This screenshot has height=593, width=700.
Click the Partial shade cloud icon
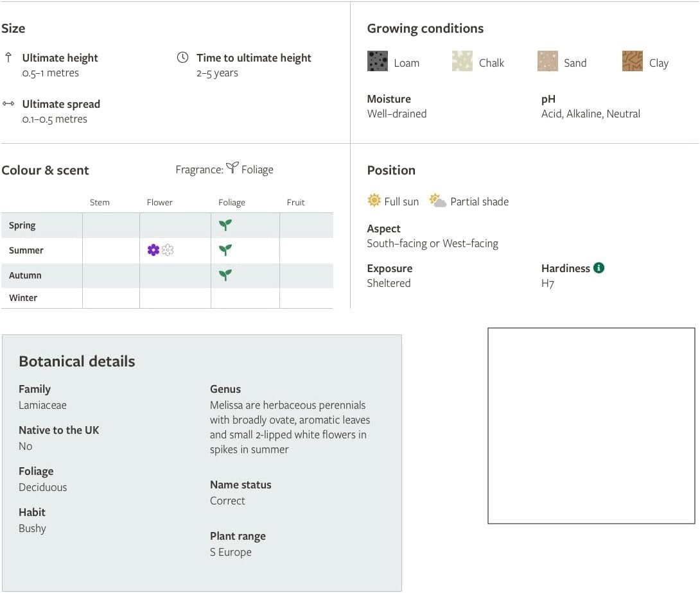437,200
